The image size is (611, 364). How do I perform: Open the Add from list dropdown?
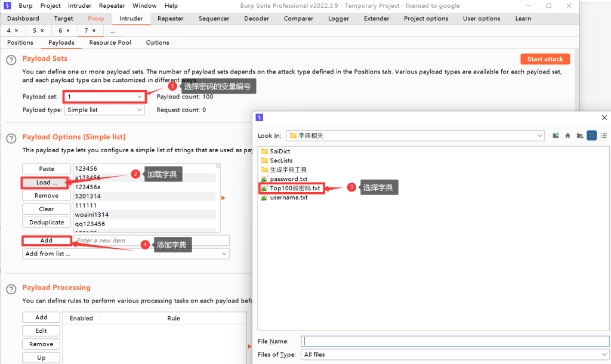click(126, 254)
